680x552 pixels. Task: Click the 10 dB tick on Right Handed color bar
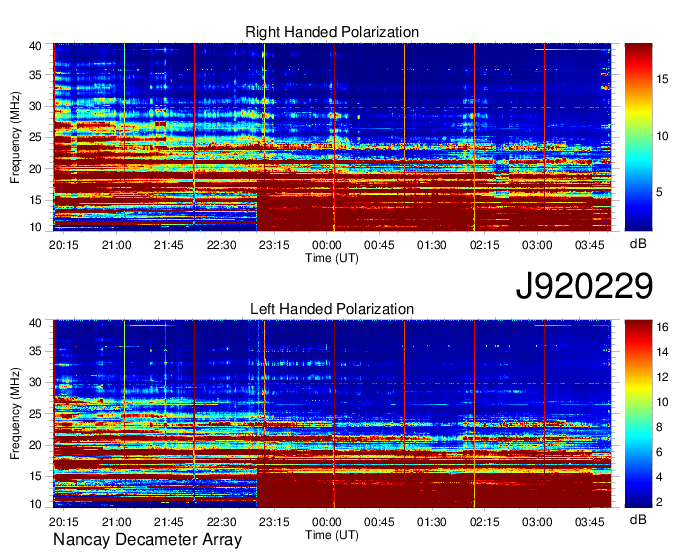point(662,136)
